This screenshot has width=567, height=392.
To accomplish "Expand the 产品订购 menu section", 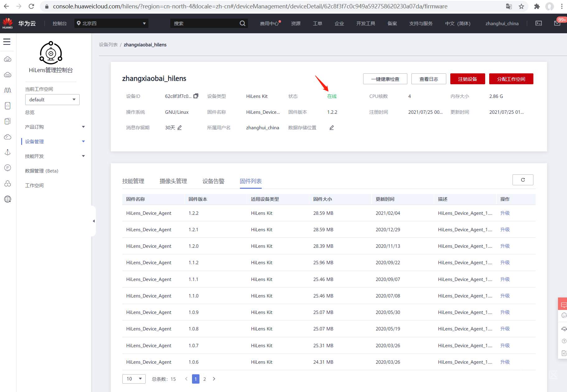I will (55, 127).
